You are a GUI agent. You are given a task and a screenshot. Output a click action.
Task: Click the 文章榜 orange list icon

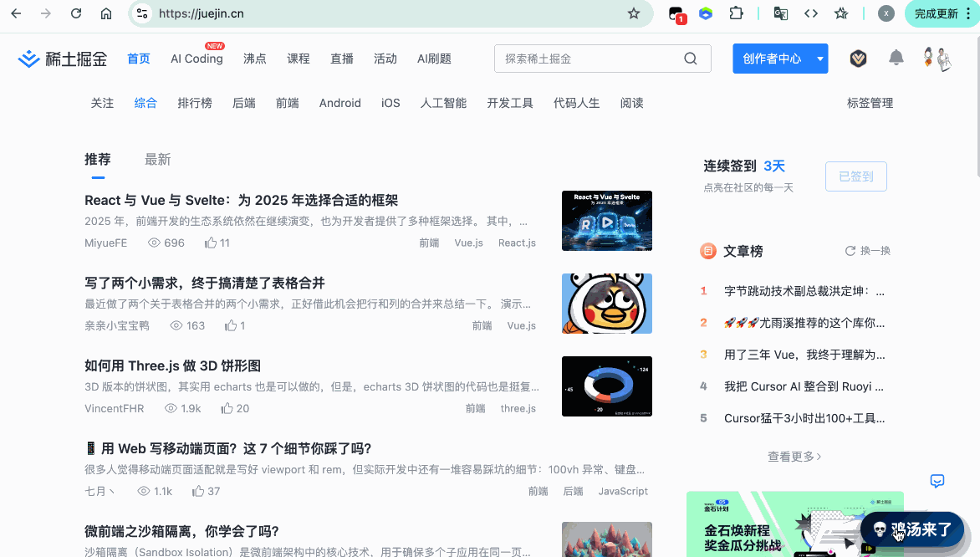(707, 251)
